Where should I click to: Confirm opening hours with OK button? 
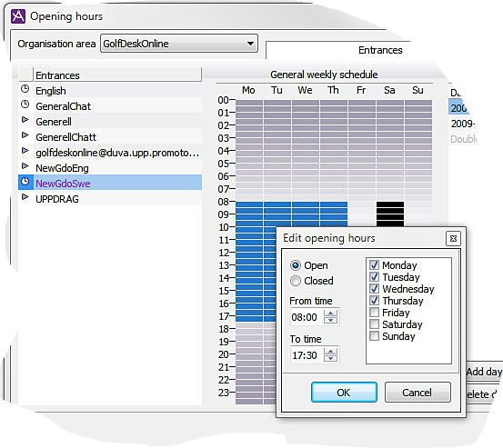344,393
